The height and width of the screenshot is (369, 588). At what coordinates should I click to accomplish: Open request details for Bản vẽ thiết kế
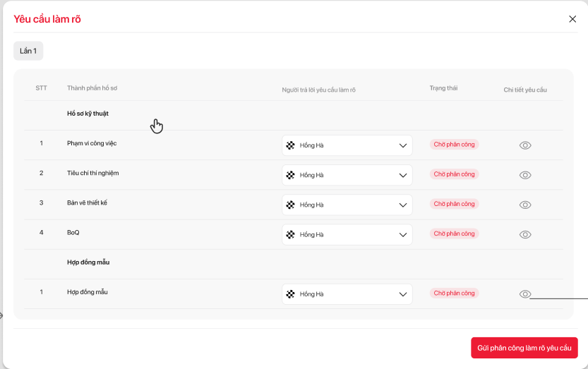525,205
